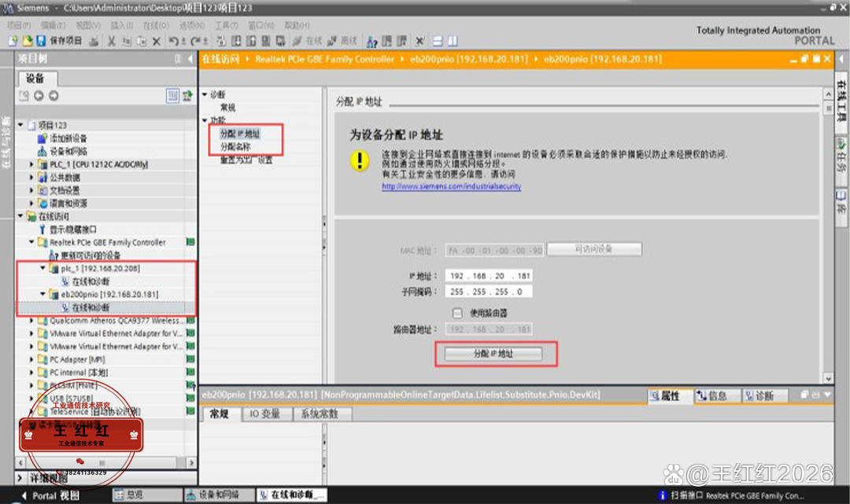Toggle the project tree overview view icon
The width and height of the screenshot is (850, 504).
(x=172, y=96)
